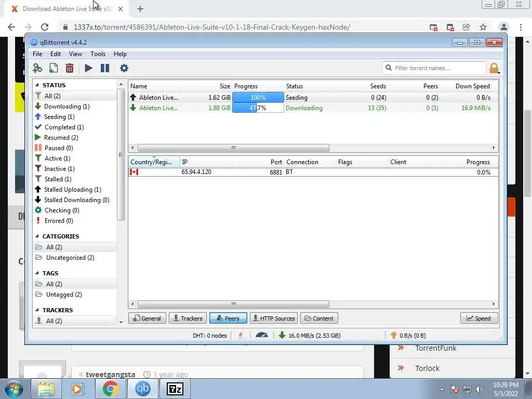Open Chrome profile avatar icon
Screen dimensions: 532x399
pyautogui.click(x=504, y=27)
